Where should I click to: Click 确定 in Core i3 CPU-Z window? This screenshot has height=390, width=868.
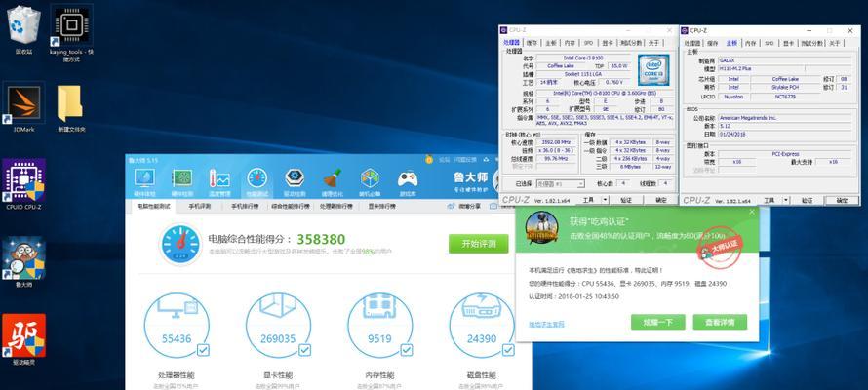[x=661, y=199]
